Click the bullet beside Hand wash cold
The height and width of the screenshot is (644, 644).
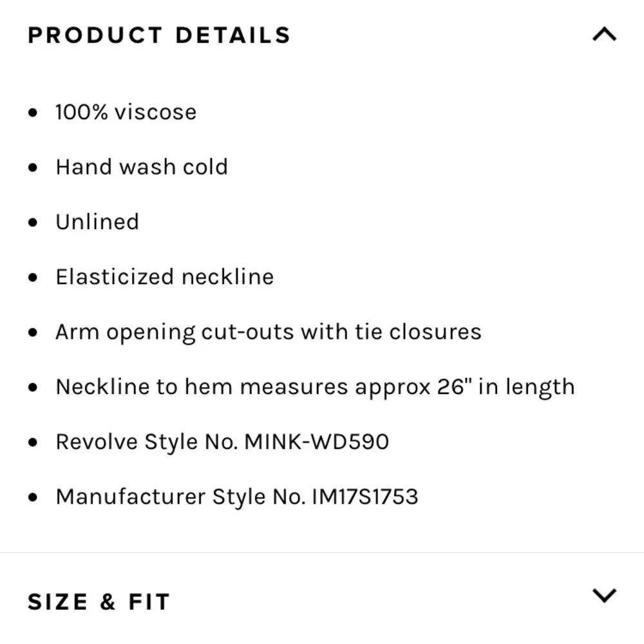click(33, 168)
